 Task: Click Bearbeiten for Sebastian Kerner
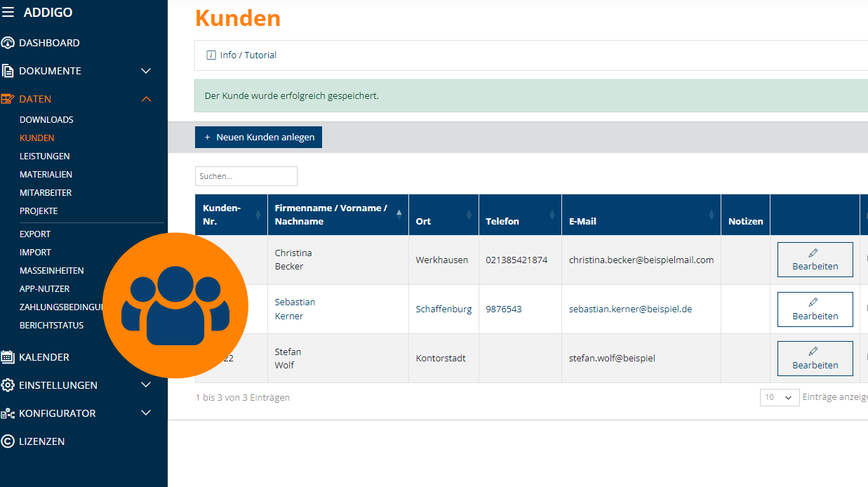[x=815, y=309]
